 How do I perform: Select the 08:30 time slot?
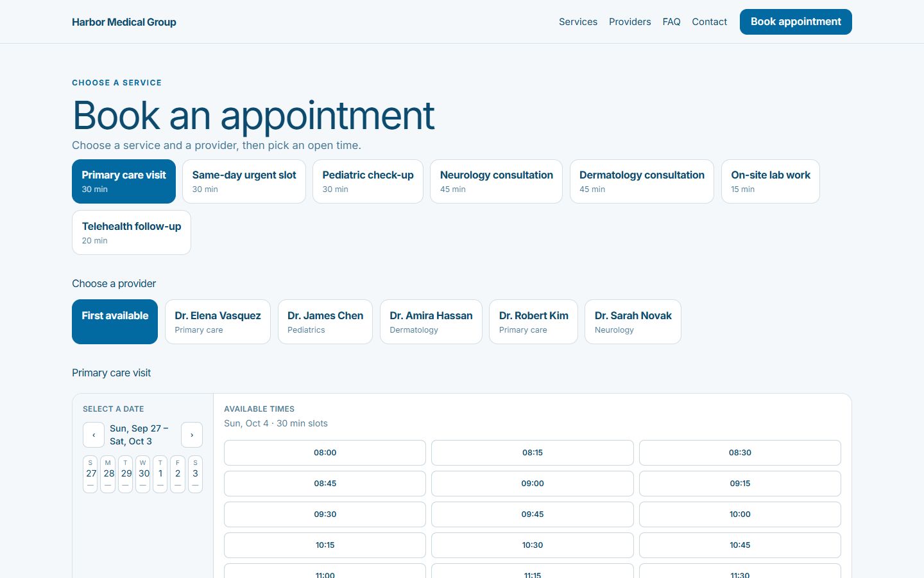point(740,453)
